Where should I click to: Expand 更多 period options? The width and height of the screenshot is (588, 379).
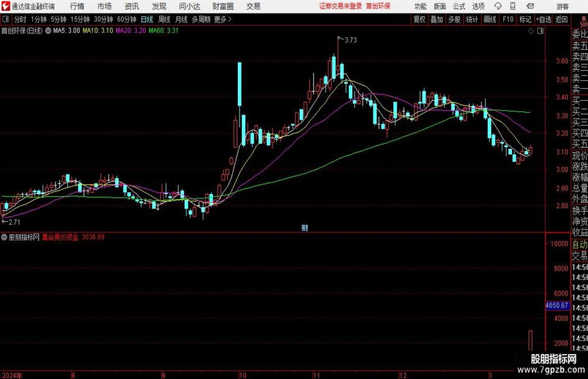coord(223,19)
